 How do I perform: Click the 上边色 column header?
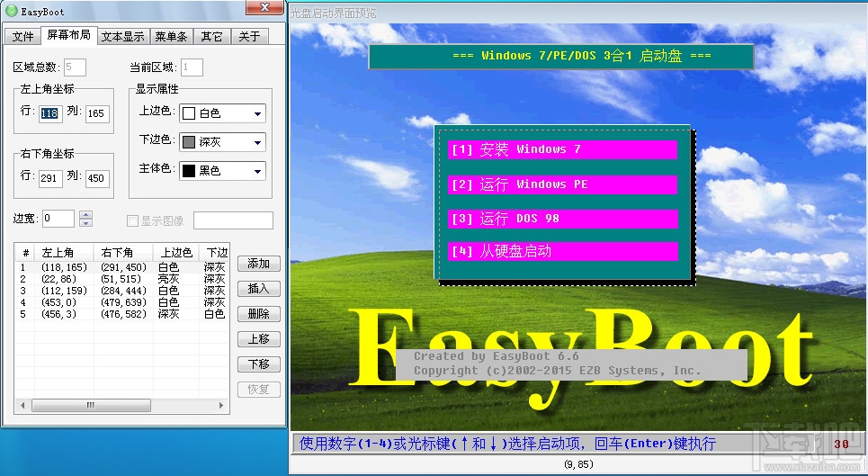pos(176,252)
